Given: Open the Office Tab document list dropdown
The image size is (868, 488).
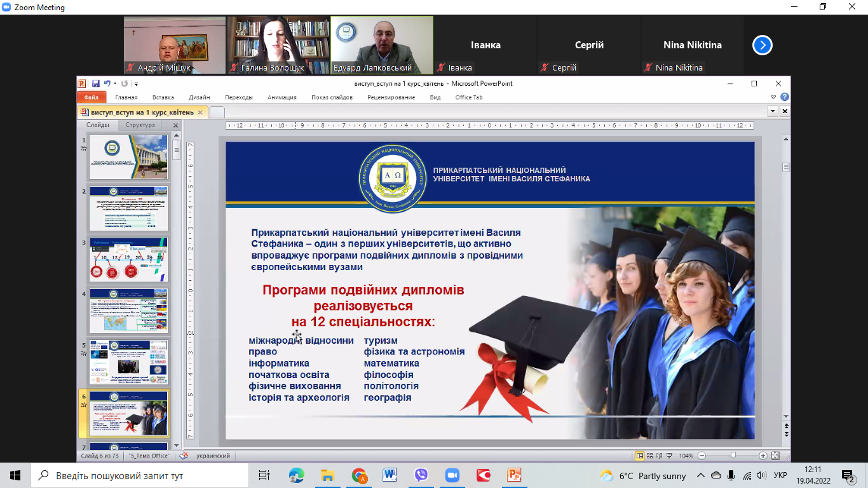Looking at the screenshot, I should coord(773,111).
